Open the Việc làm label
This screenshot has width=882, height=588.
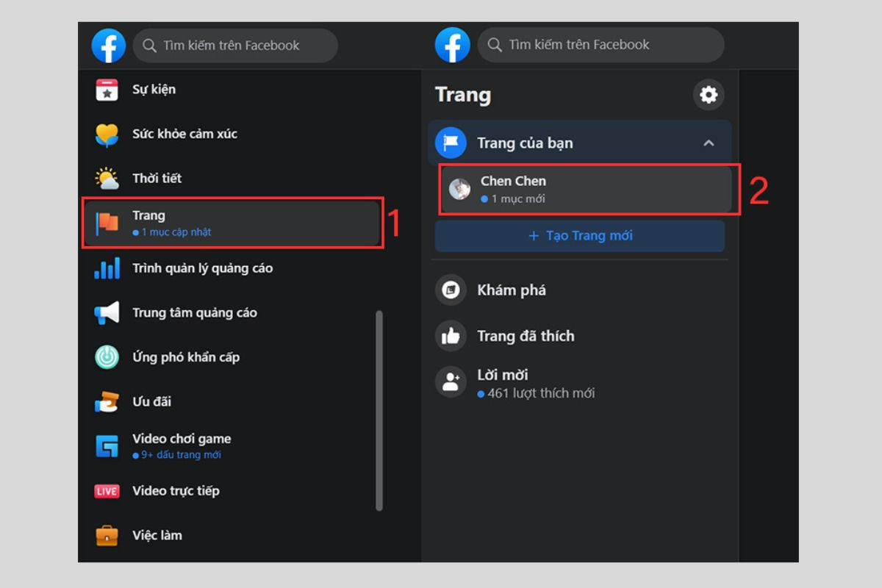[x=157, y=535]
